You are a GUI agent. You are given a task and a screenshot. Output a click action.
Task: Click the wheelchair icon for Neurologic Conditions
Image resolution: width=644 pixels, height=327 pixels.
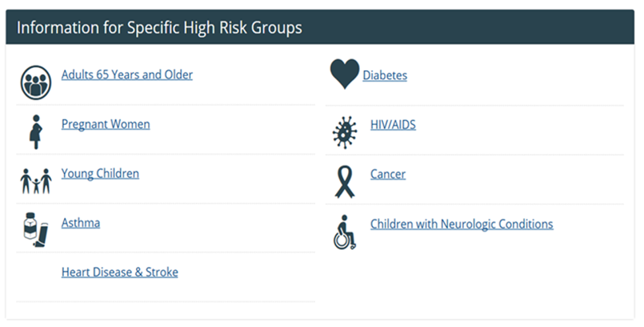344,233
